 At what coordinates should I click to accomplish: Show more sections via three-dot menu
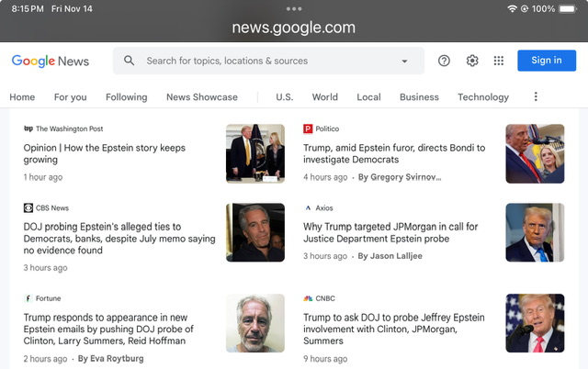tap(536, 96)
